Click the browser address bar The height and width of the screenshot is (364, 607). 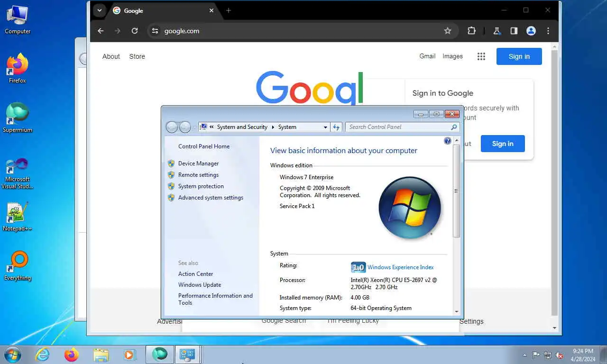(x=303, y=31)
